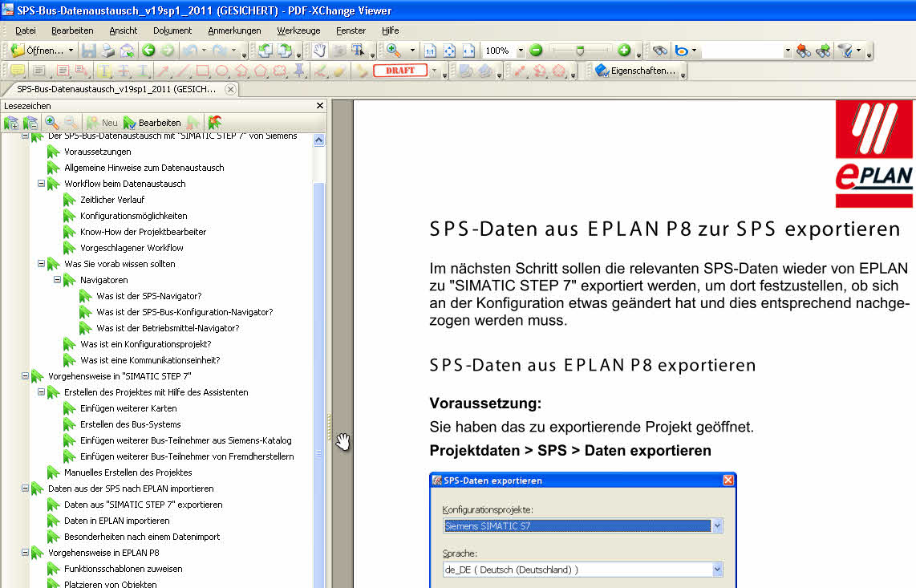Select the Highlight text tool

click(105, 71)
